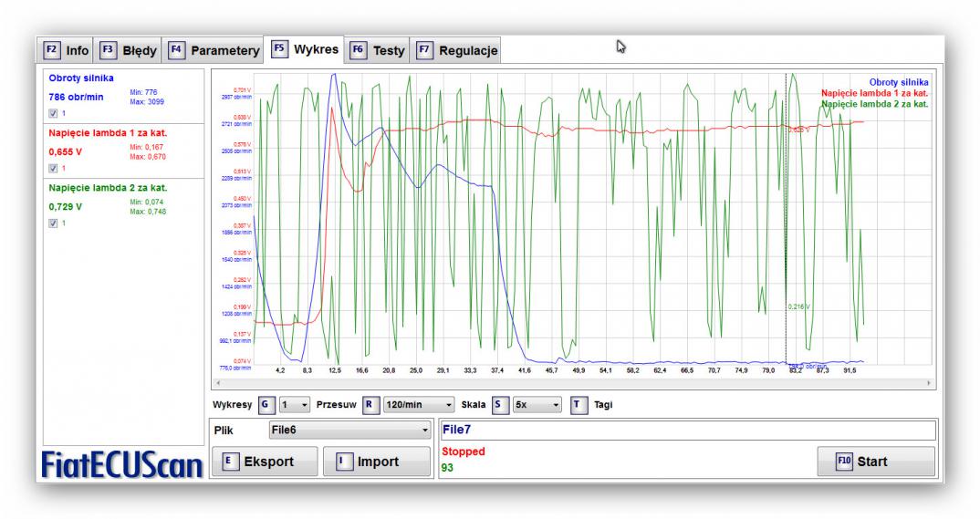980x519 pixels.
Task: Click the Tagi label
Action: (603, 405)
